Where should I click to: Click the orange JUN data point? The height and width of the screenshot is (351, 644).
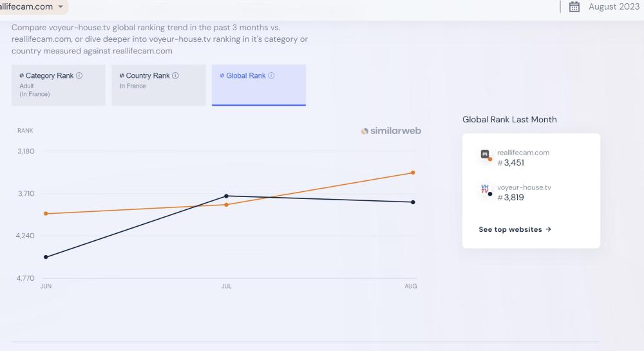[x=46, y=213]
